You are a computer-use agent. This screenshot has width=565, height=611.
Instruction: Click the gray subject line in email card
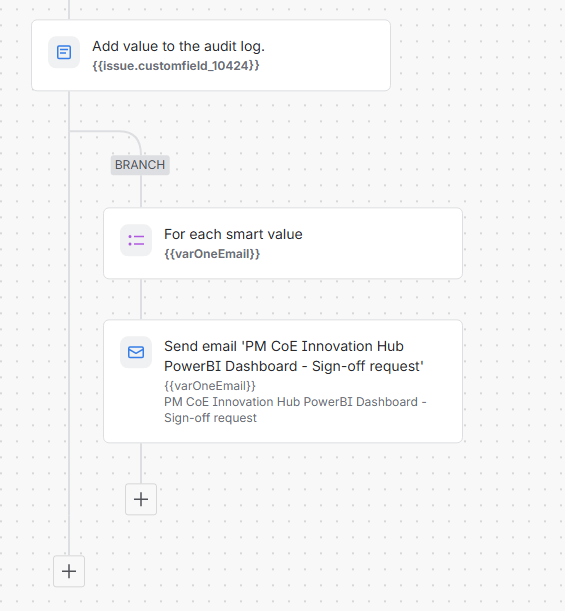coord(295,410)
